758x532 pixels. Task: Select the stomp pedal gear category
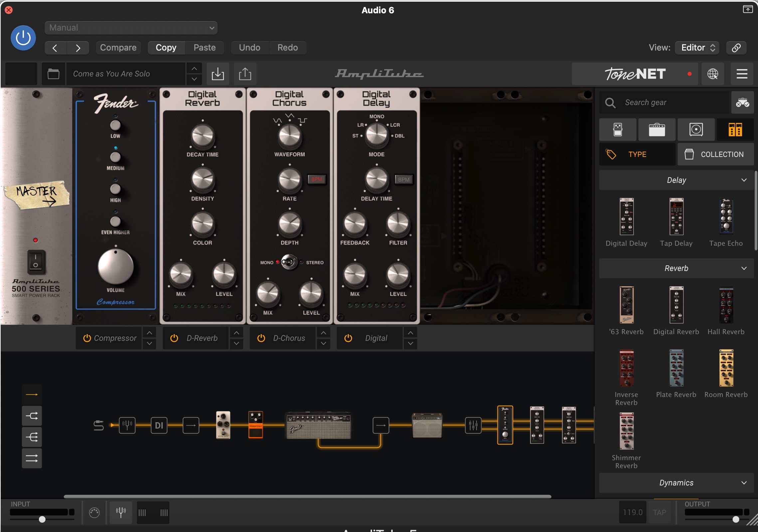[618, 130]
